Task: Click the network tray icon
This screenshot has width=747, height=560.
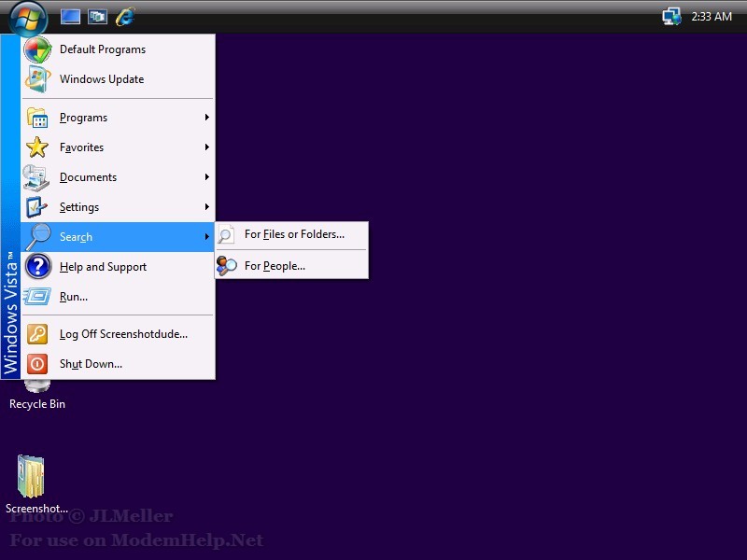Action: (671, 17)
